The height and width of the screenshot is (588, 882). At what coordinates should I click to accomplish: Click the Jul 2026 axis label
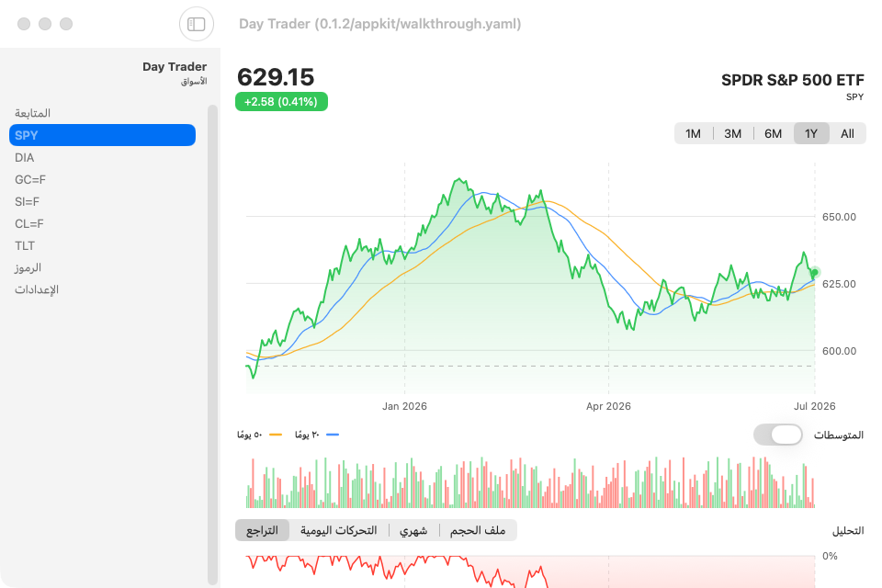[x=815, y=406]
